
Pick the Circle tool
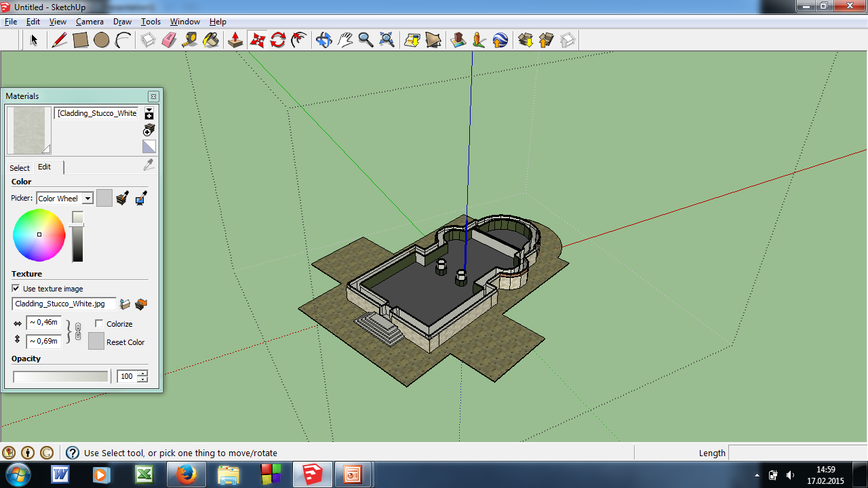[x=102, y=41]
